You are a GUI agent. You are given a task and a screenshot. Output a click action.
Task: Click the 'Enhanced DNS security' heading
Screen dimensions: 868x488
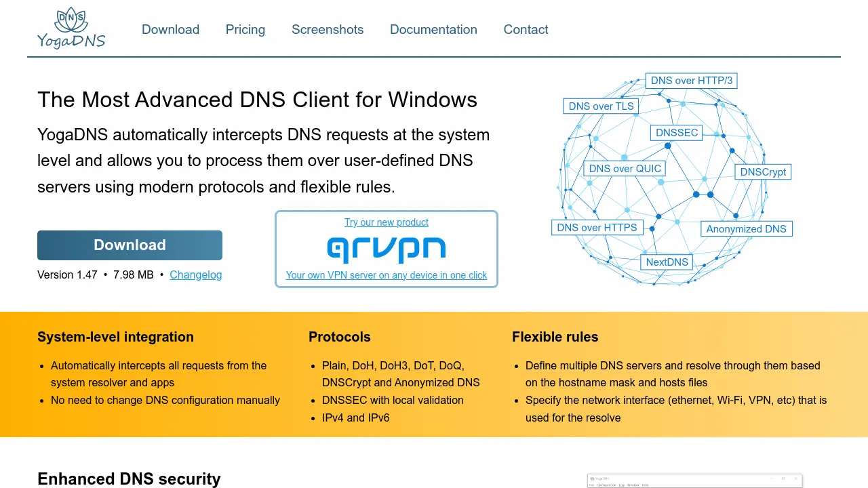click(x=129, y=479)
